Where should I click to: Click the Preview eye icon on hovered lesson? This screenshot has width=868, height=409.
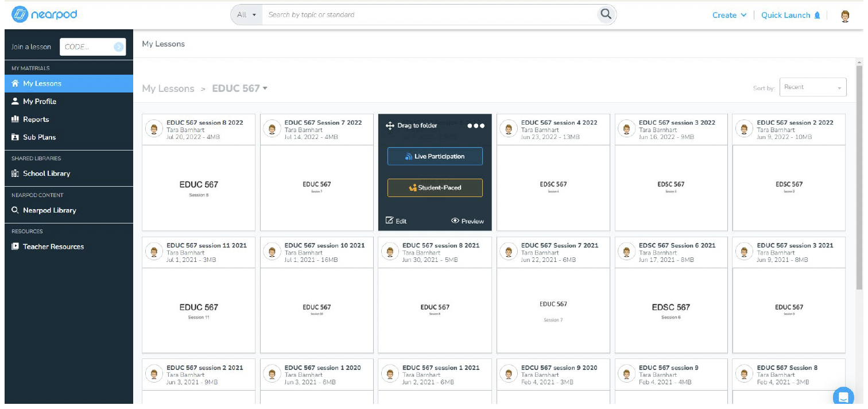pos(455,221)
